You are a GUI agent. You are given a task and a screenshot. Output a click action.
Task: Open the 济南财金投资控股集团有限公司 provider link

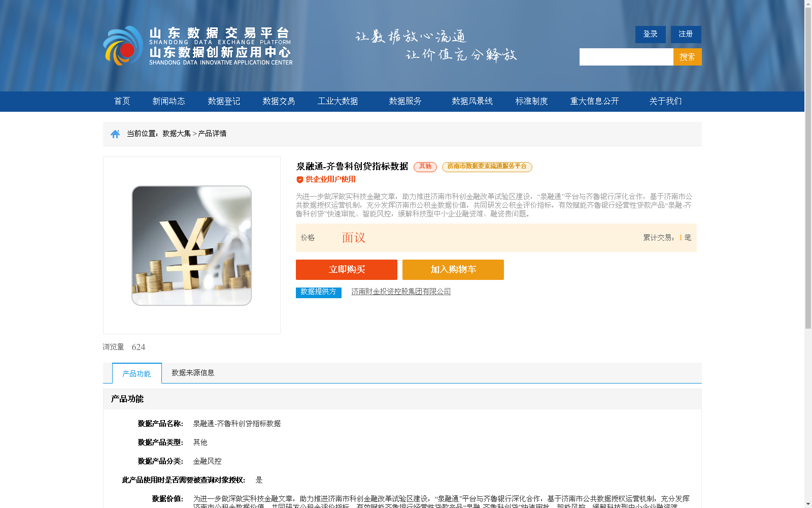(x=400, y=291)
